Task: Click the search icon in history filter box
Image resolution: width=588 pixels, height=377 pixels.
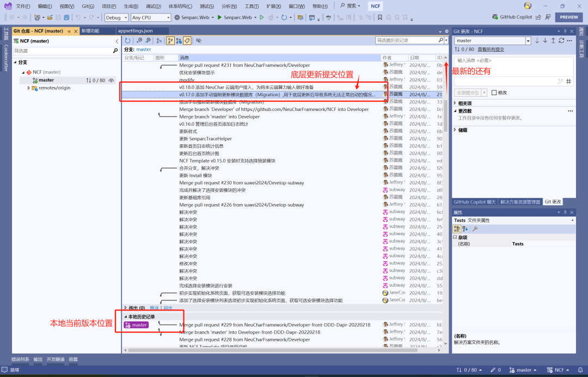Action: coord(440,40)
